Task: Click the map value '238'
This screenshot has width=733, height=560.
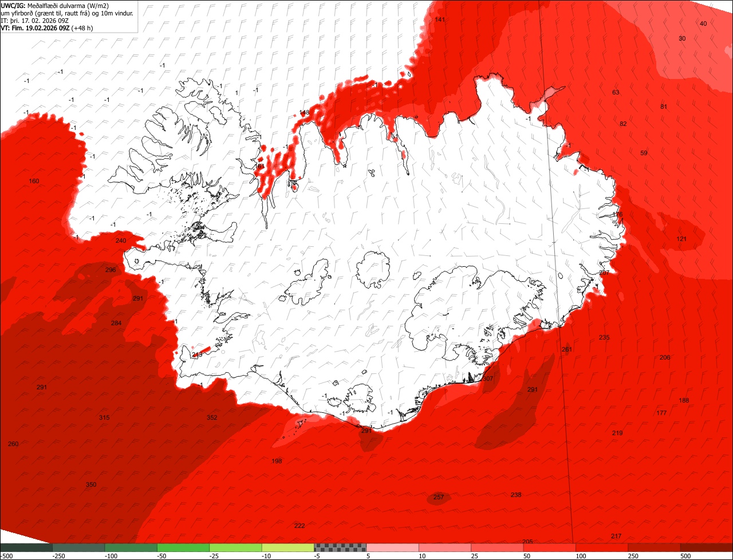Action: [516, 495]
